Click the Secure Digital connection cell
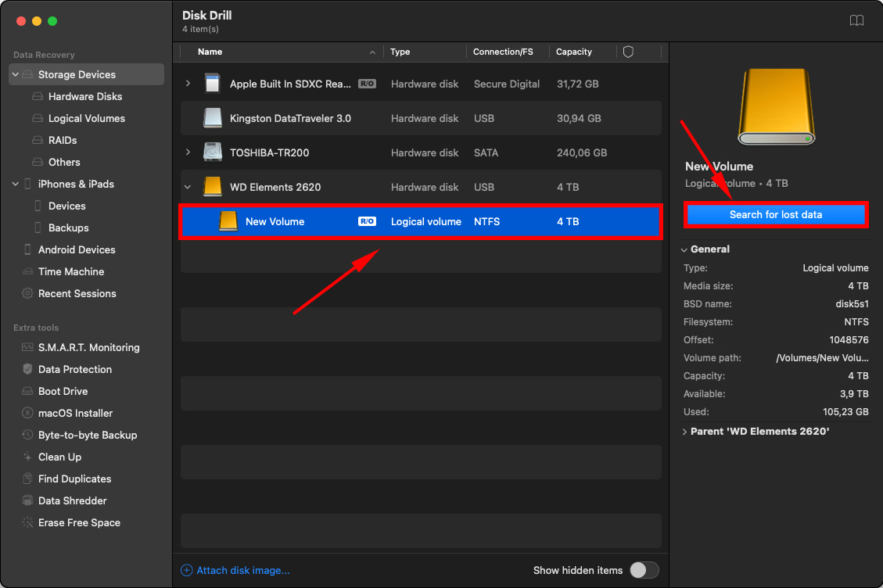Viewport: 883px width, 588px height. tap(506, 84)
